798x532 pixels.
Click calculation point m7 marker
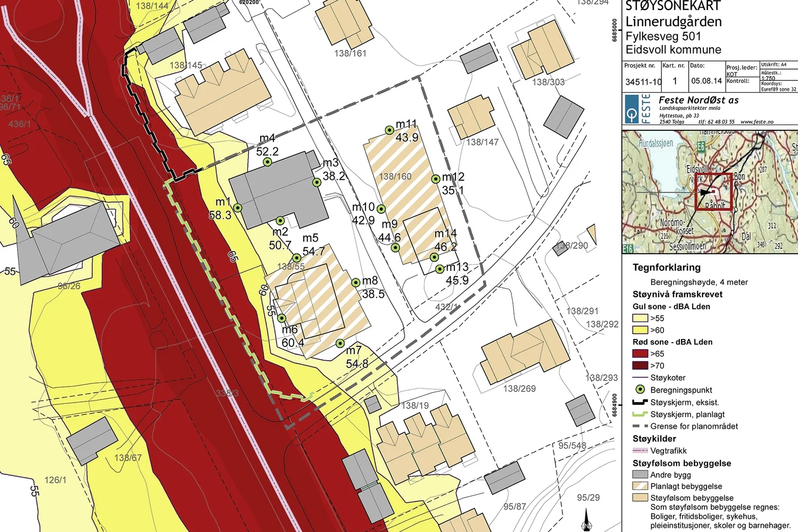coord(340,343)
